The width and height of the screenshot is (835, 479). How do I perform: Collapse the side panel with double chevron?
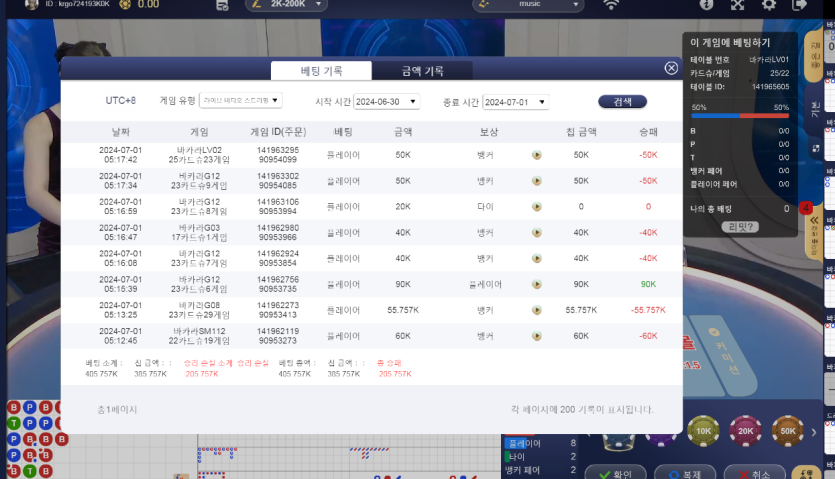click(x=814, y=220)
